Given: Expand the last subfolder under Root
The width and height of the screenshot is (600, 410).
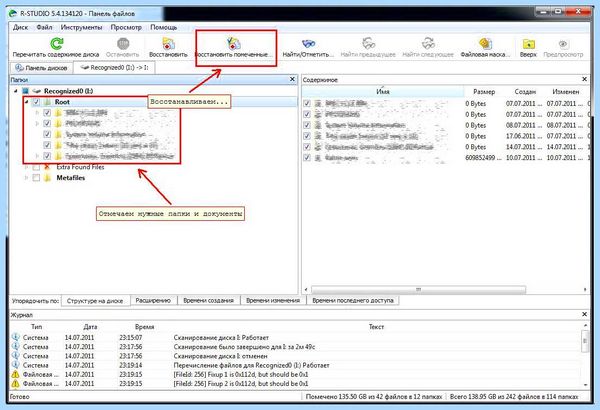Looking at the screenshot, I should tap(37, 156).
